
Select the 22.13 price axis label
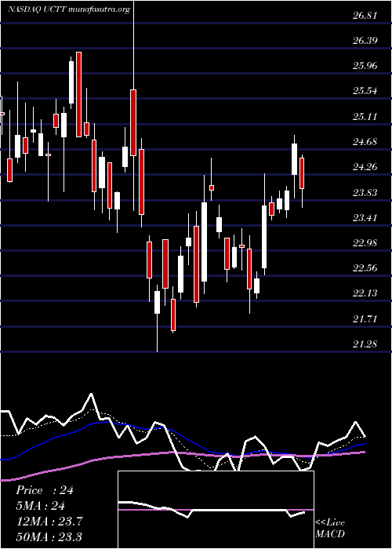365,293
